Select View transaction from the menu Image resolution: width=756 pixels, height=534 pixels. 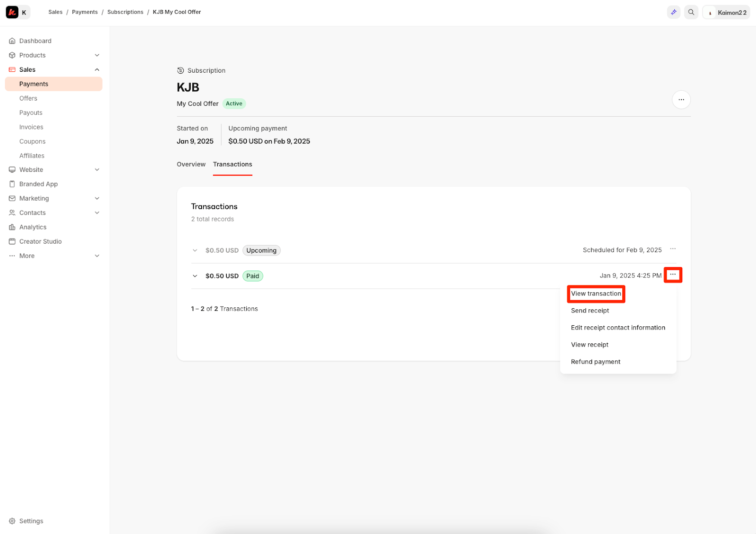[x=596, y=294]
